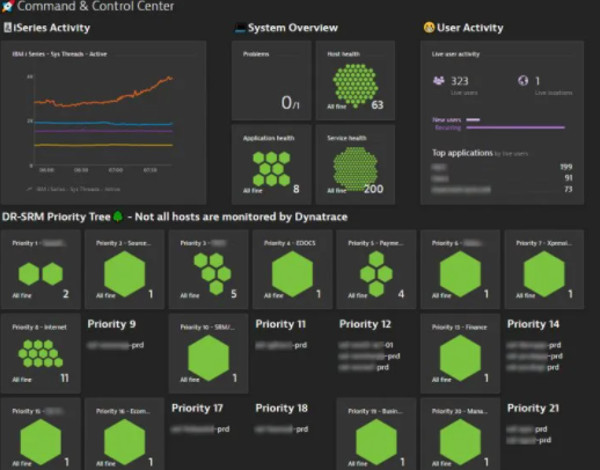Image resolution: width=600 pixels, height=470 pixels.
Task: Open the Priority 20 host tile
Action: (x=460, y=434)
